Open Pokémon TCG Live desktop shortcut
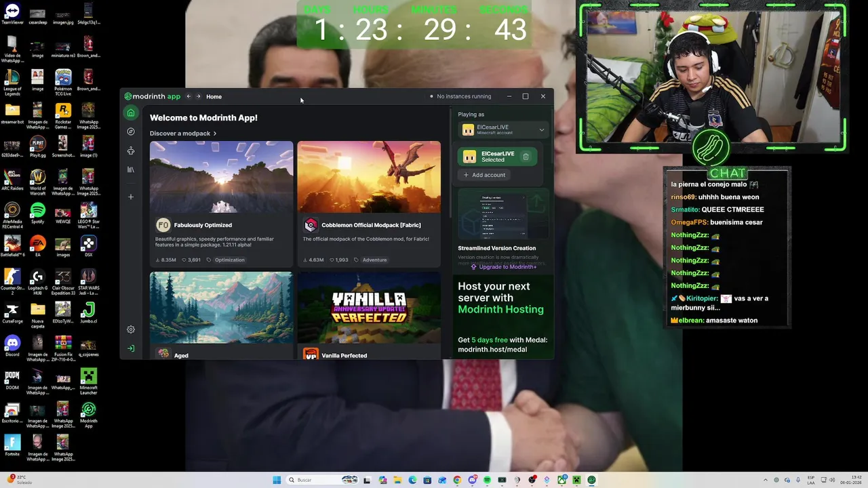868x488 pixels. [63, 82]
